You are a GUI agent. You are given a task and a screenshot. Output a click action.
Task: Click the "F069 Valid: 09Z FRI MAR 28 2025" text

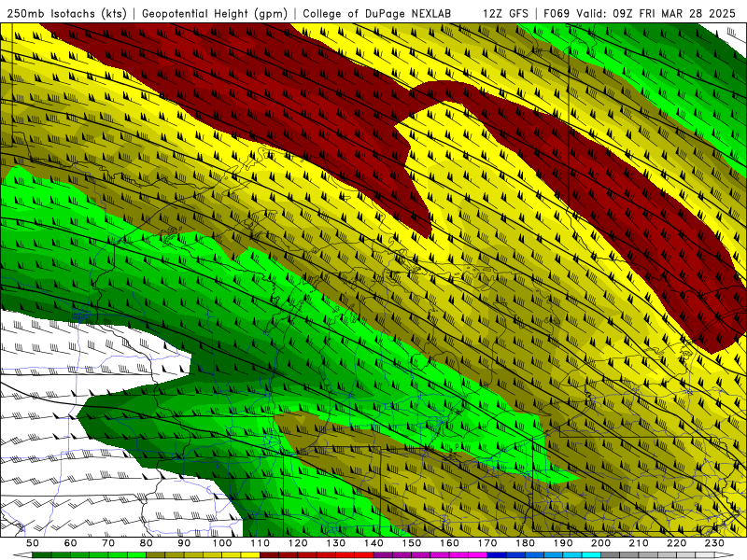[x=640, y=13]
